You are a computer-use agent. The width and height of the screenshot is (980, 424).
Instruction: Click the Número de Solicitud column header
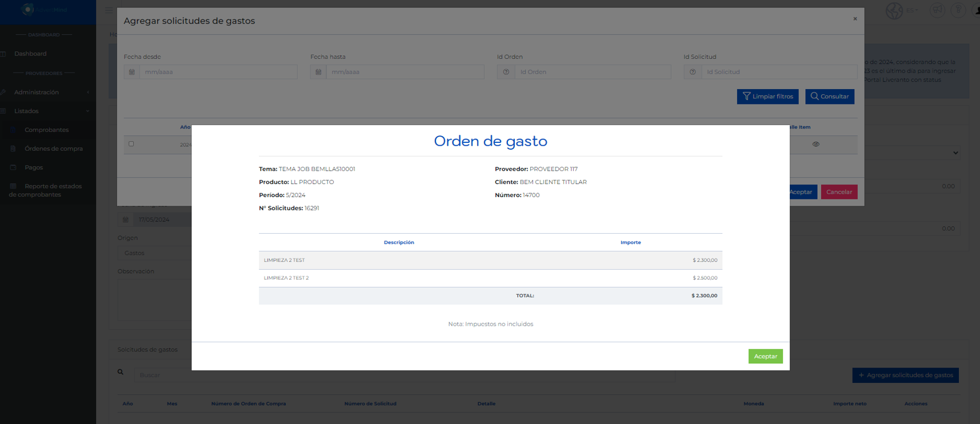[370, 403]
